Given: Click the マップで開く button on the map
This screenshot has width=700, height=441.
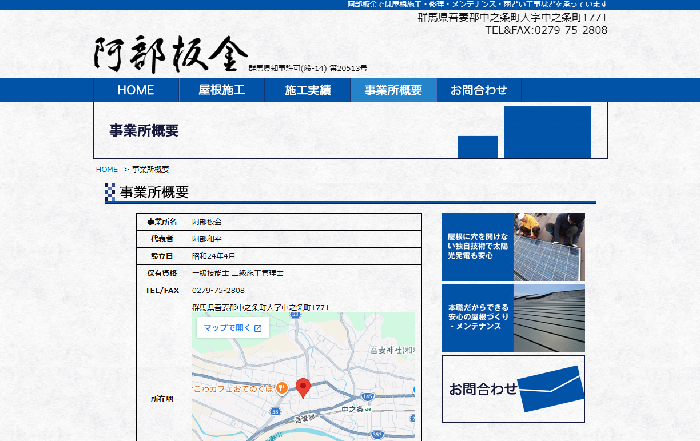Looking at the screenshot, I should point(233,328).
